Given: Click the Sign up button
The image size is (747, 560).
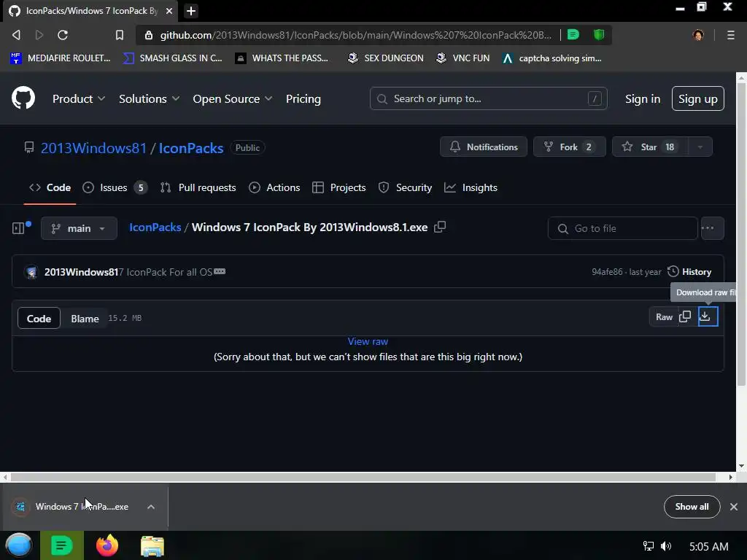Looking at the screenshot, I should [697, 98].
